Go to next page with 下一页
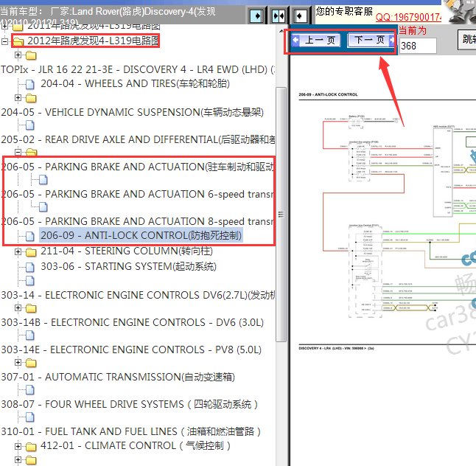The width and height of the screenshot is (476, 466). tap(371, 40)
